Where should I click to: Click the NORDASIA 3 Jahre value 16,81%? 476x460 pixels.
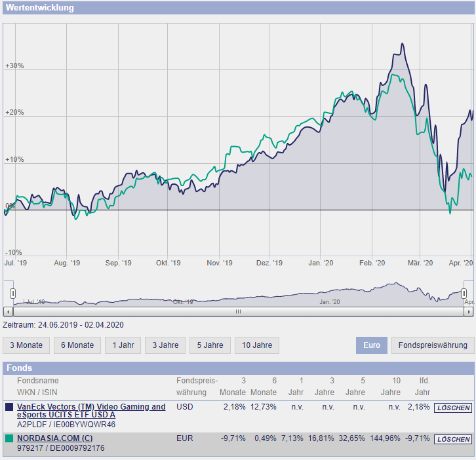[321, 438]
